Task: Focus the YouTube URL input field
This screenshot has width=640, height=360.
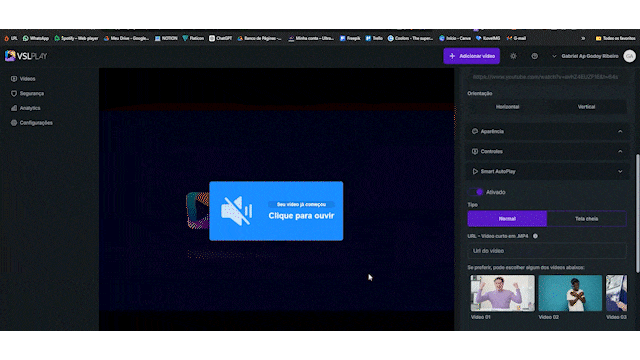Action: pos(547,77)
